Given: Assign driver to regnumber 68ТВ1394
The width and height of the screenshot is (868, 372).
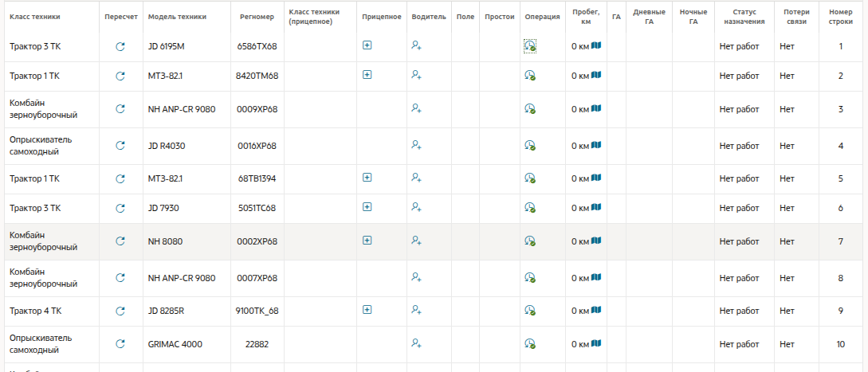Looking at the screenshot, I should [417, 178].
